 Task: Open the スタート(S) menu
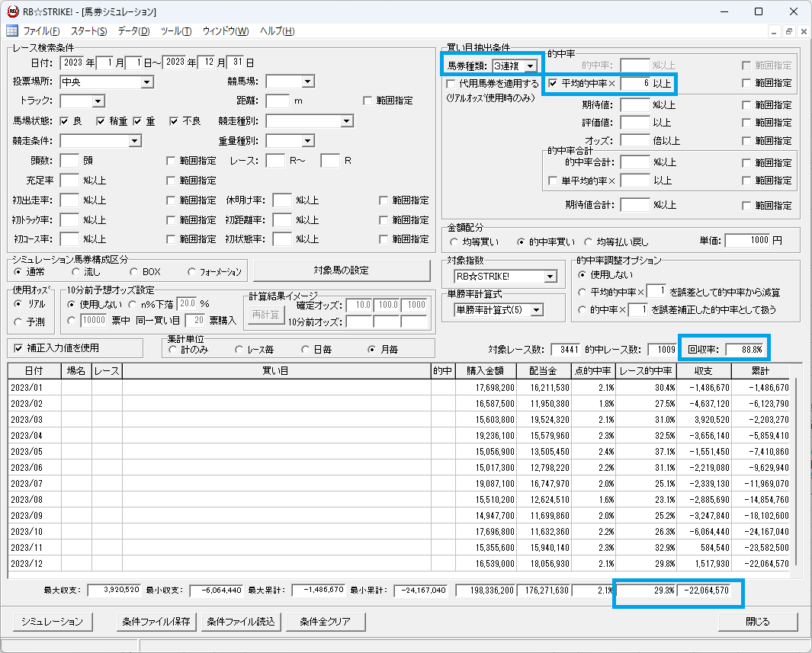pyautogui.click(x=88, y=31)
